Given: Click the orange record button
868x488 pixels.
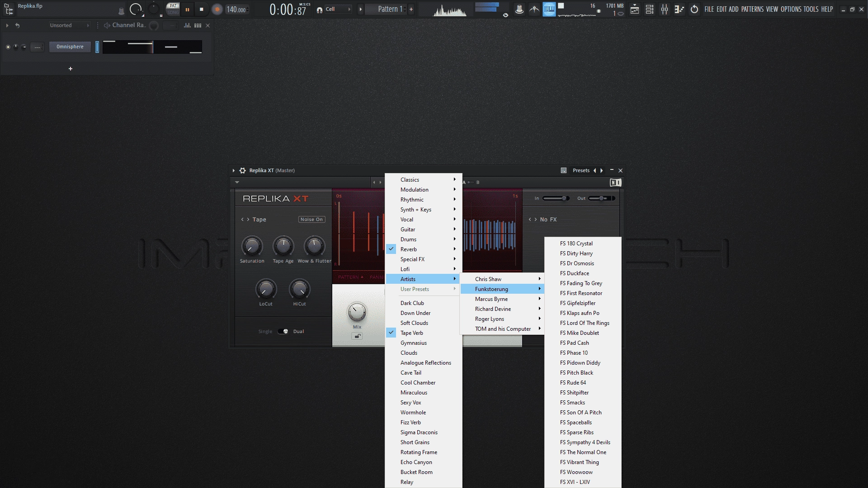Looking at the screenshot, I should tap(217, 9).
